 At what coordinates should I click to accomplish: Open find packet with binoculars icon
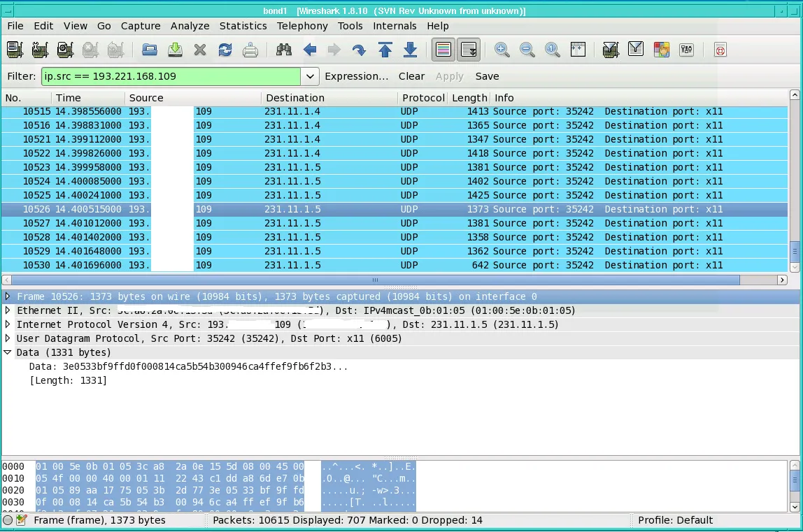tap(284, 50)
